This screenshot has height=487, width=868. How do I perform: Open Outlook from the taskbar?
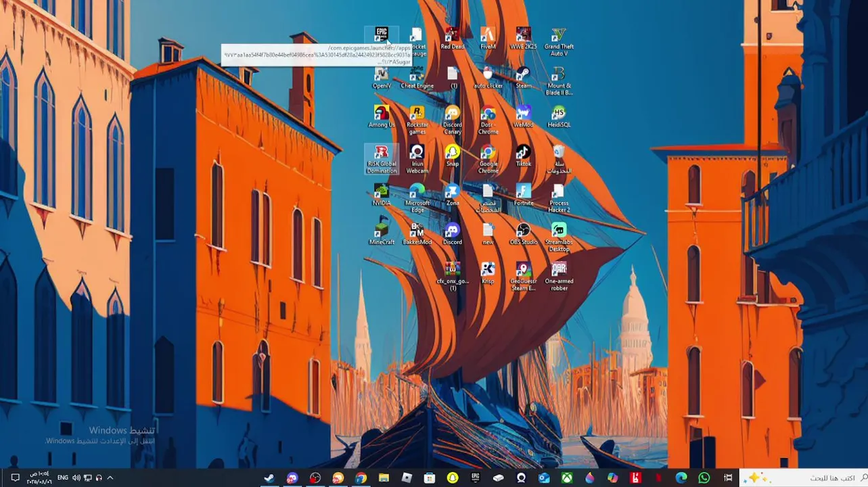point(545,478)
